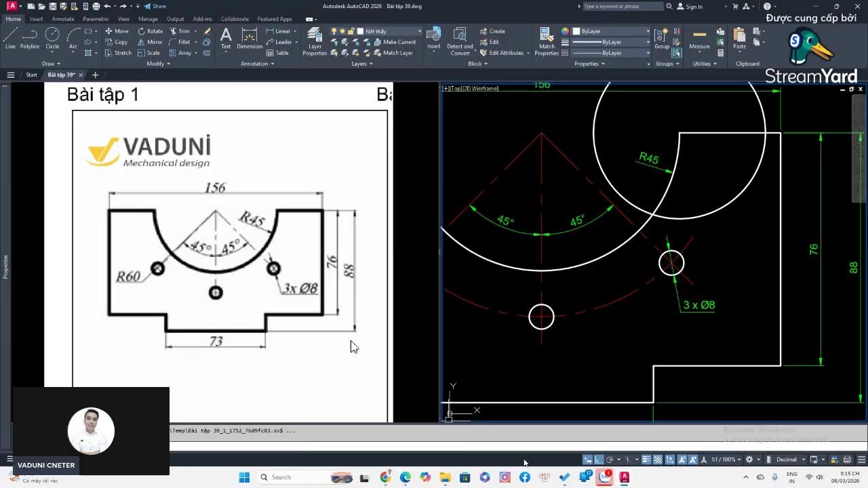Click the search keyword input field
The height and width of the screenshot is (488, 868).
pos(623,6)
